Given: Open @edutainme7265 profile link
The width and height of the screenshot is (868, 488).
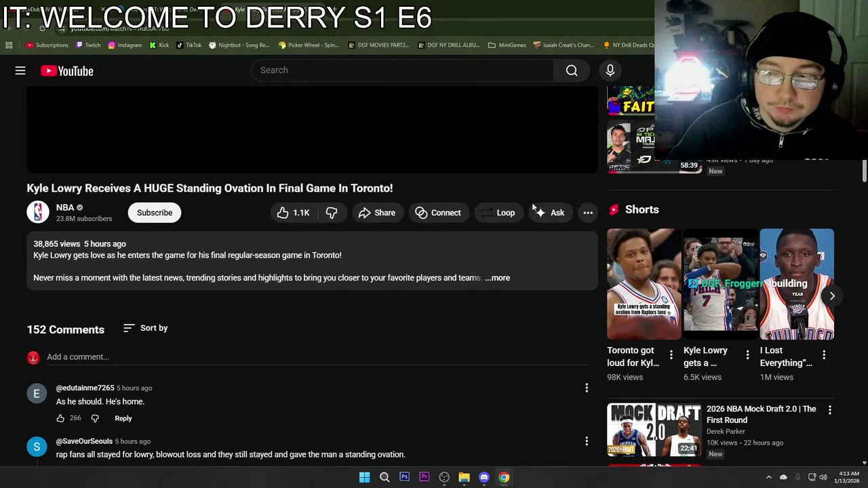Looking at the screenshot, I should (85, 388).
